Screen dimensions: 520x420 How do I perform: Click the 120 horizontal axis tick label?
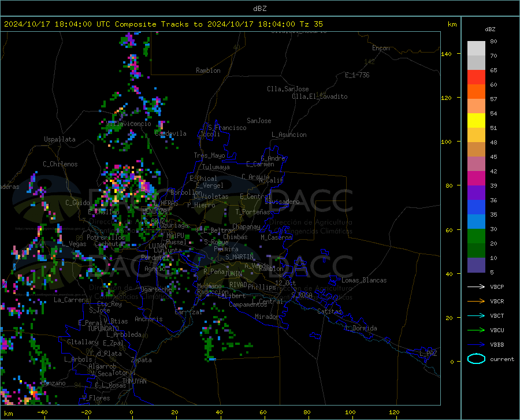coord(394,412)
